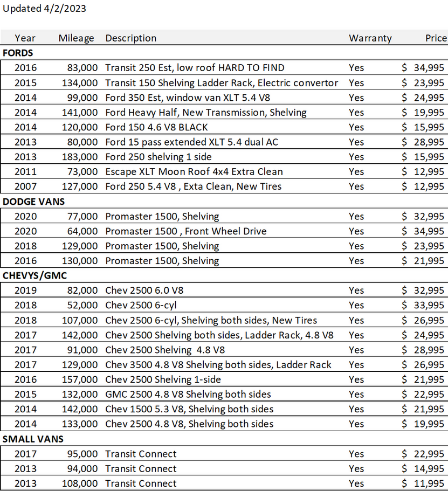
Task: Select Transit Connect with 94,000 miles
Action: point(141,469)
